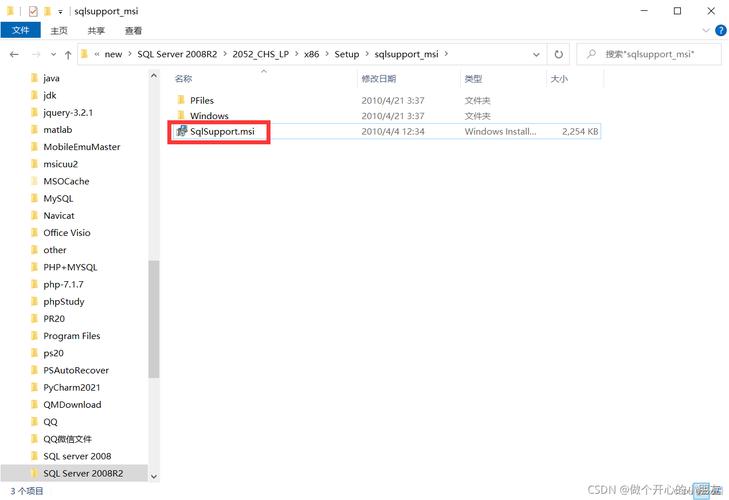Image resolution: width=729 pixels, height=500 pixels.
Task: Click the properties checkmark quick access icon
Action: tap(33, 11)
